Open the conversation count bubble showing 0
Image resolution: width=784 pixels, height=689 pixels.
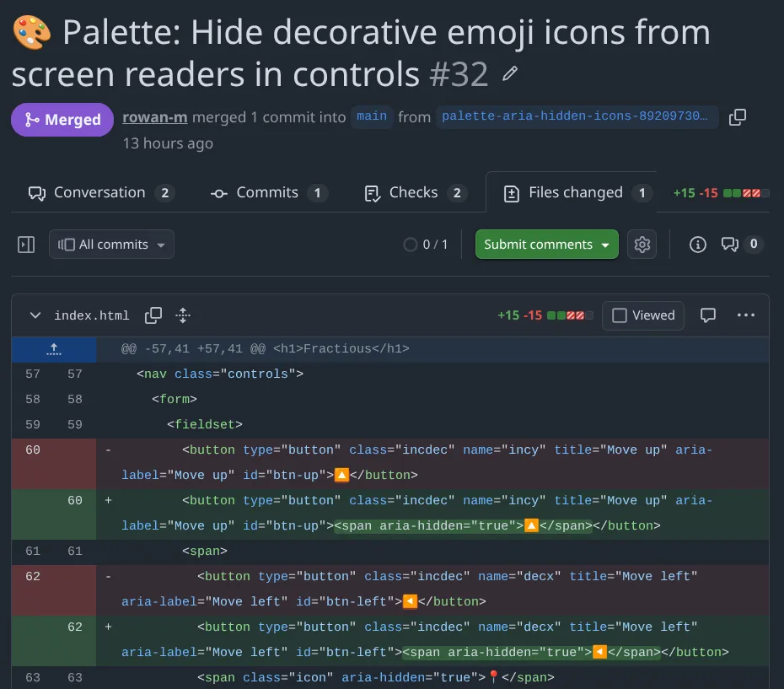(735, 244)
